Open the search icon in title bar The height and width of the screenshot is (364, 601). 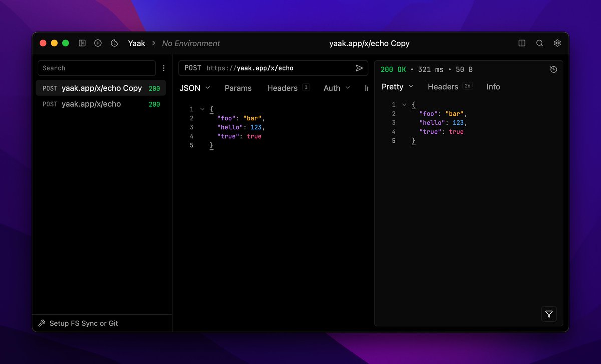coord(540,43)
